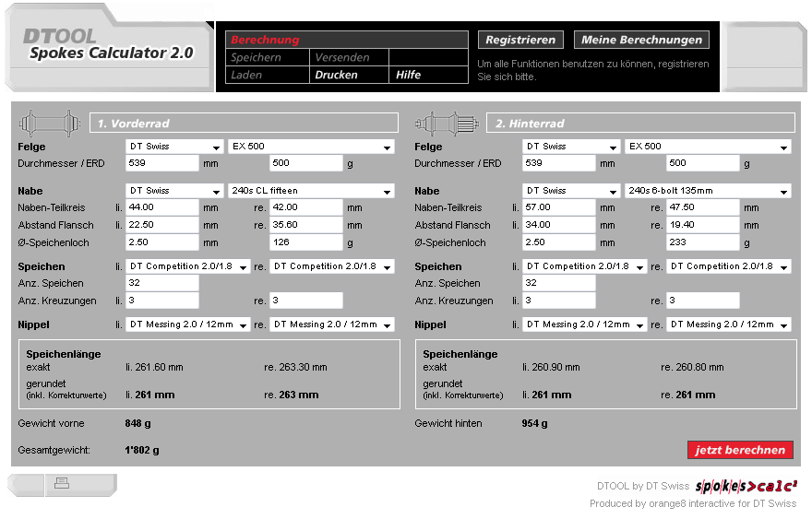Screen dimensions: 812x519
Task: Select the Drucken menu item
Action: pos(336,75)
